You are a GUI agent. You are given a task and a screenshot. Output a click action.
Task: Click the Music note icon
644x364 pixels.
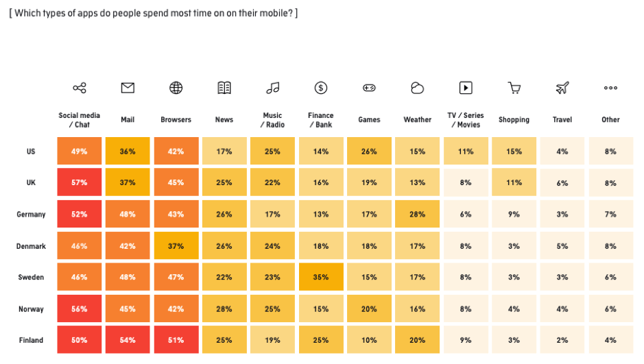pos(272,88)
